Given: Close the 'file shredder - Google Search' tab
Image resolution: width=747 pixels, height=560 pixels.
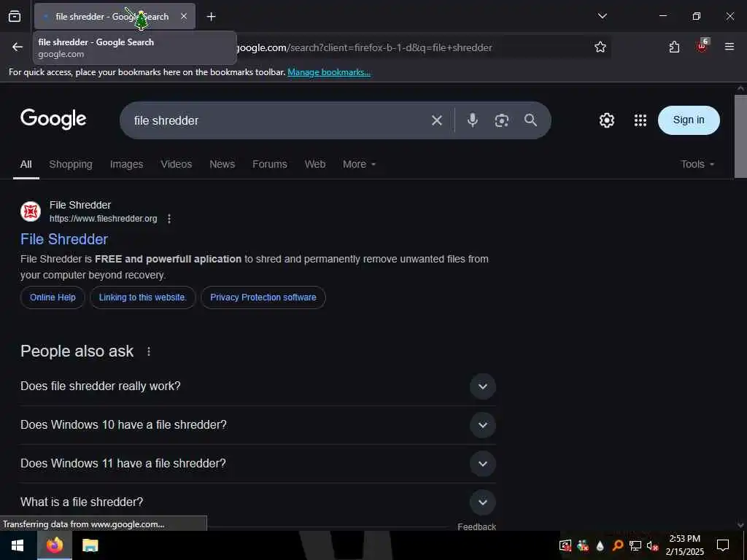Looking at the screenshot, I should coord(184,16).
